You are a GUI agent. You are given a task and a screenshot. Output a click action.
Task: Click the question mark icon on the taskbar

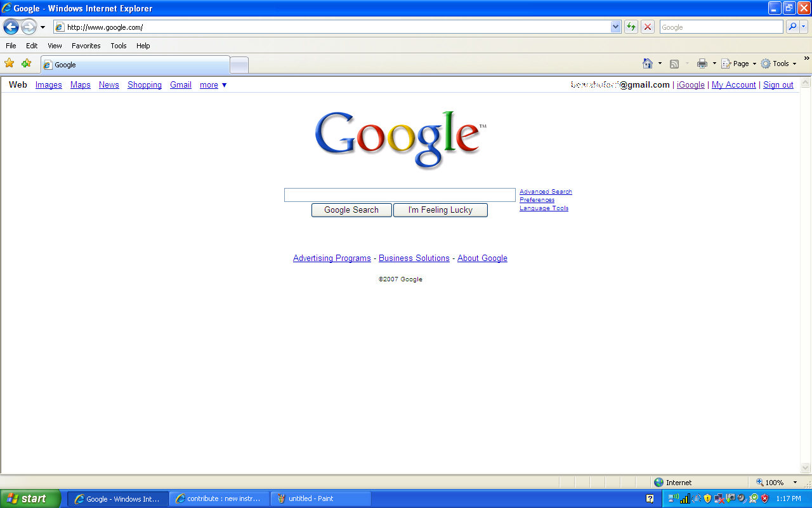(x=650, y=498)
